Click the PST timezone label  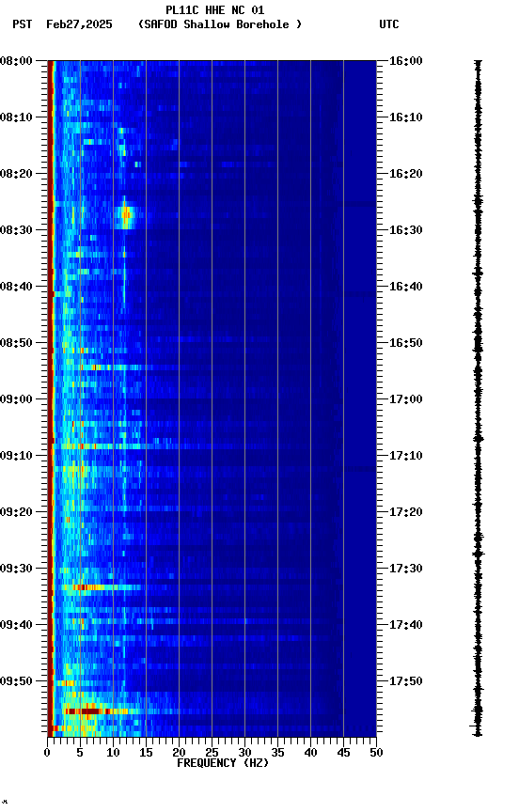coord(23,24)
